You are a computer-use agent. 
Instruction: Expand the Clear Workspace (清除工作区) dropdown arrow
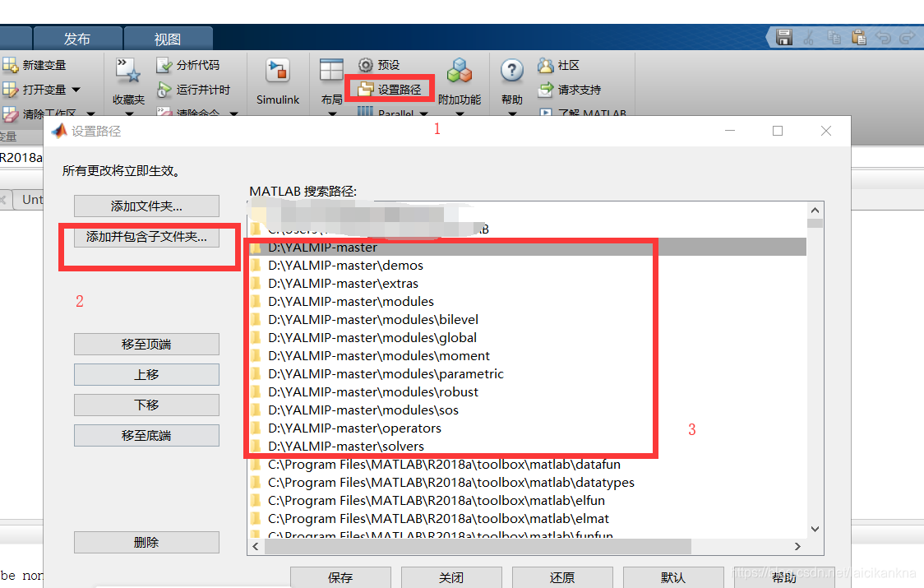pos(90,113)
